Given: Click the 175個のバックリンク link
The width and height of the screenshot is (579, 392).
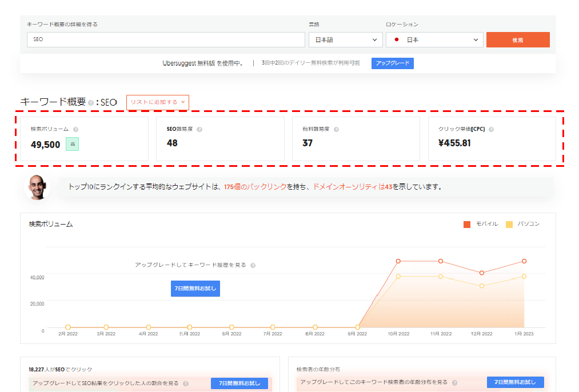Looking at the screenshot, I should pos(255,187).
